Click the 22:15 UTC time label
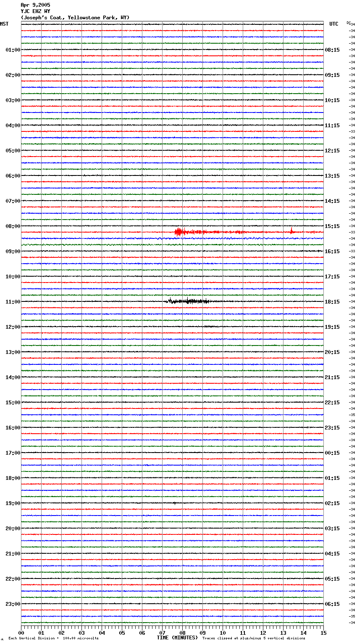Image resolution: width=357 pixels, height=644 pixels. 332,403
